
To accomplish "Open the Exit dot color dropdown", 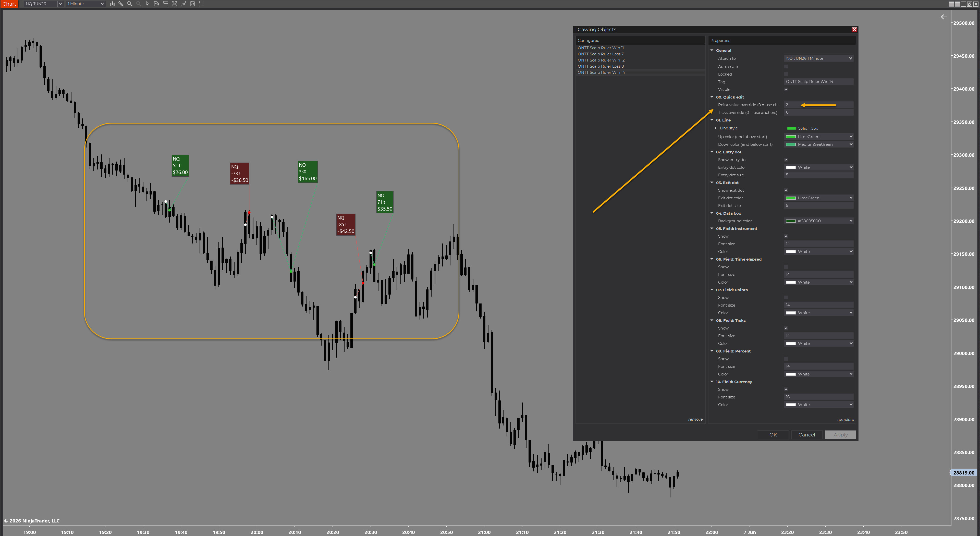I will tap(819, 198).
